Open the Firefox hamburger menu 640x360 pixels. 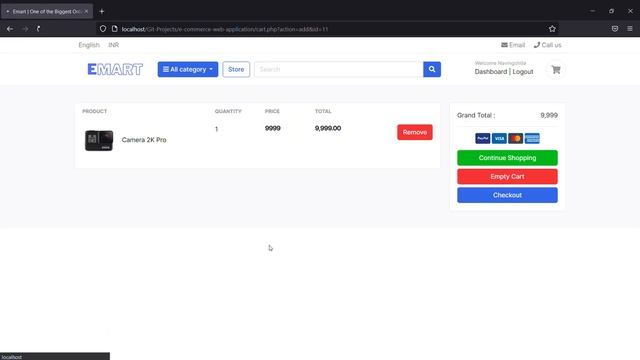point(630,29)
